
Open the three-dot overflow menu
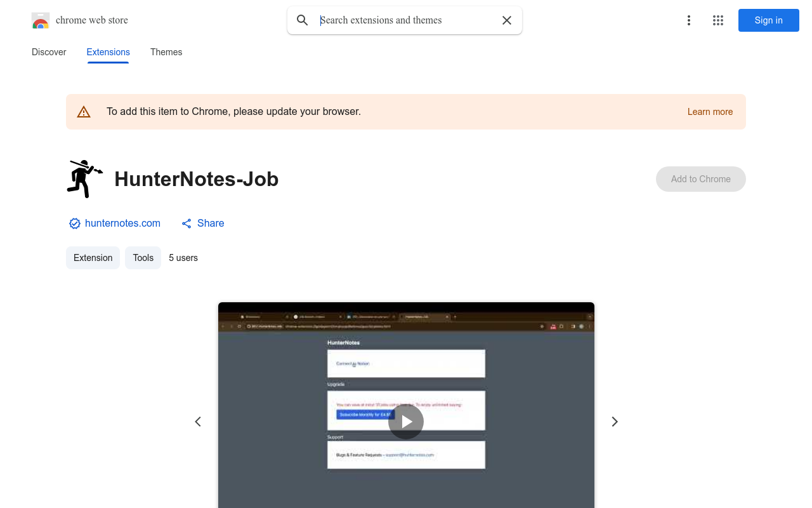(x=688, y=20)
